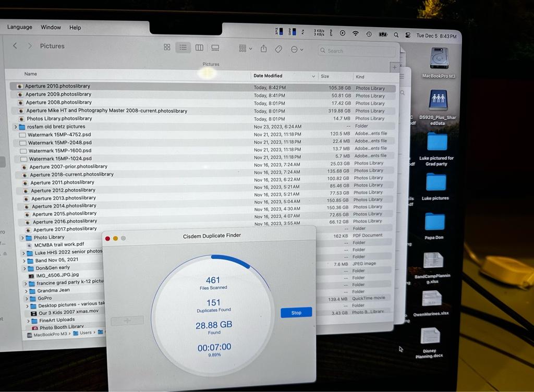The width and height of the screenshot is (534, 392).
Task: Go back in Finder navigation
Action: pos(15,45)
